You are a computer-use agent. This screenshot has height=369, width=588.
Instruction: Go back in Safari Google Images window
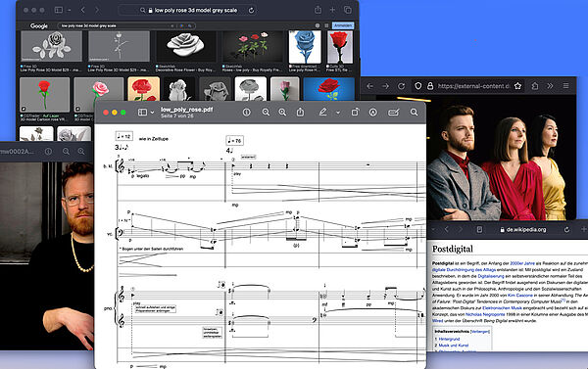(83, 10)
